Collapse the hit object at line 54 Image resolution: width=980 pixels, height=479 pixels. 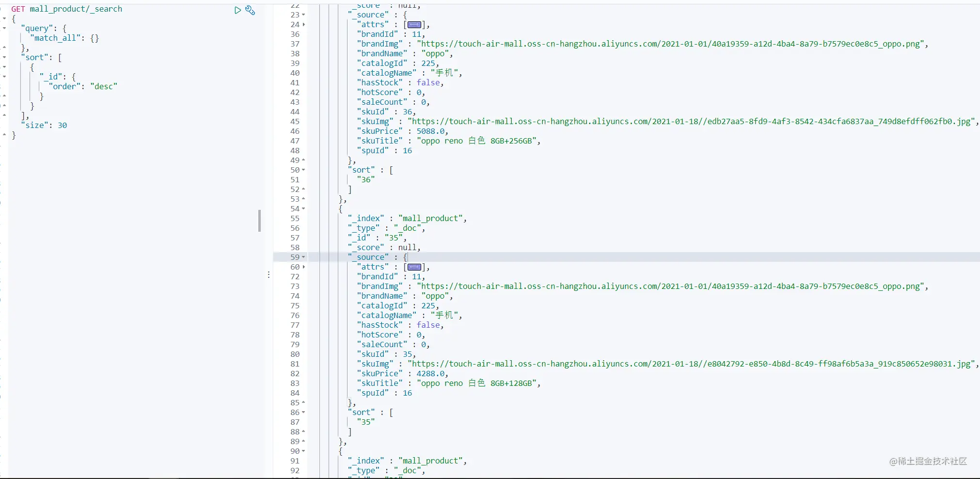coord(303,209)
